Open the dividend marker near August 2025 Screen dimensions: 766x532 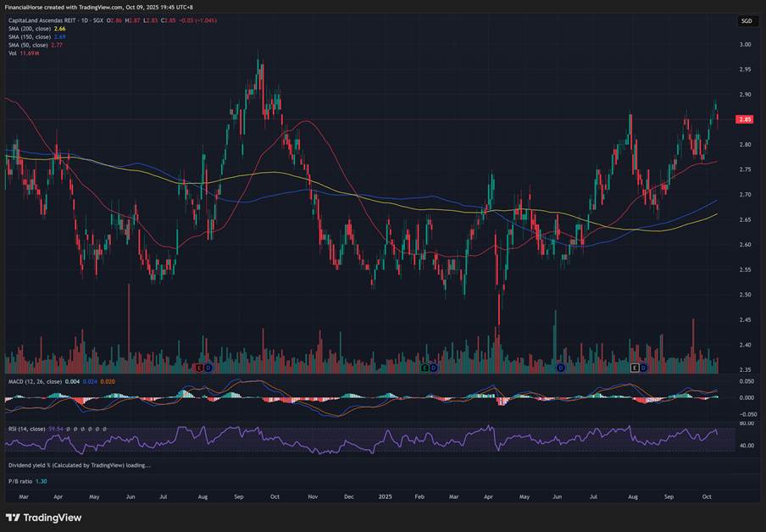[643, 369]
